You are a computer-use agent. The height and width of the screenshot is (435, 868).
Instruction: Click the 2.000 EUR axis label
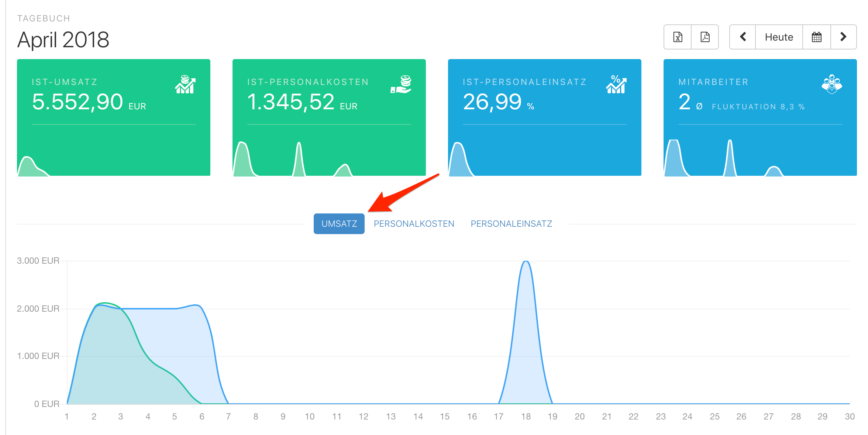38,309
